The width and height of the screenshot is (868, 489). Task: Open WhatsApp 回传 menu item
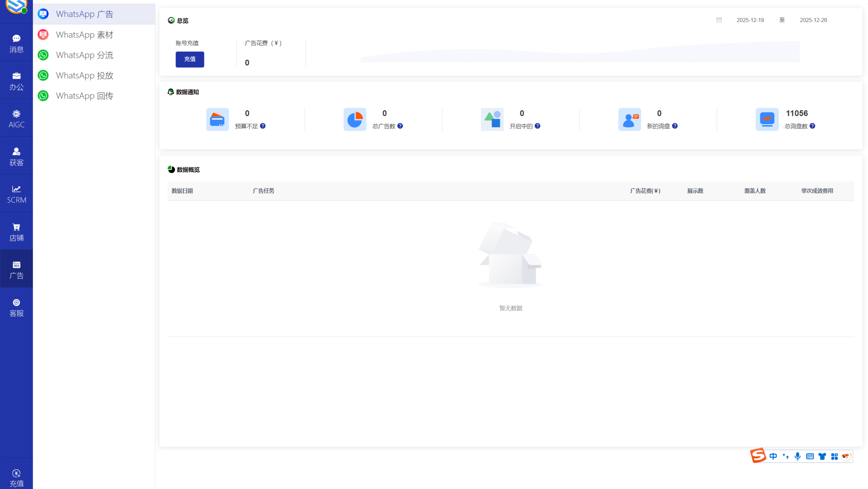(84, 96)
